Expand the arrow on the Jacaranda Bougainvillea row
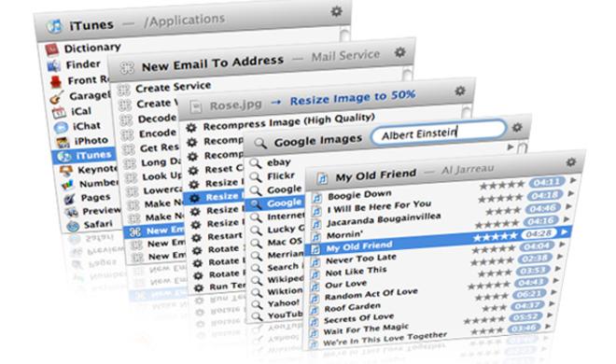The image size is (616, 364). [x=568, y=206]
